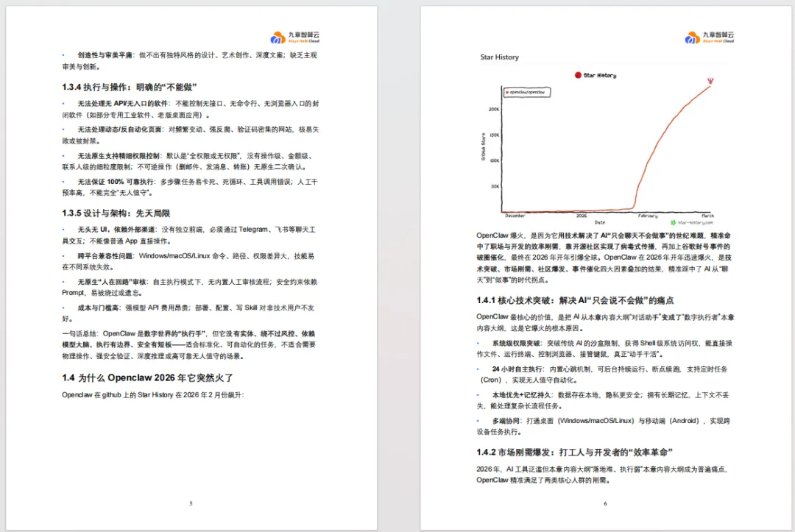Click the "February" x-axis label
The width and height of the screenshot is (795, 532).
[648, 216]
